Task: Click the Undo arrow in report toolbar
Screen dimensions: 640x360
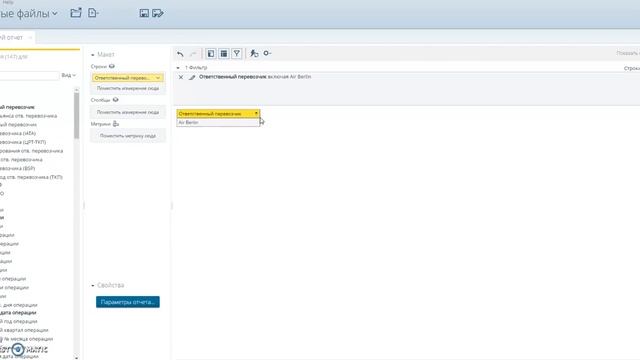Action: tap(180, 53)
